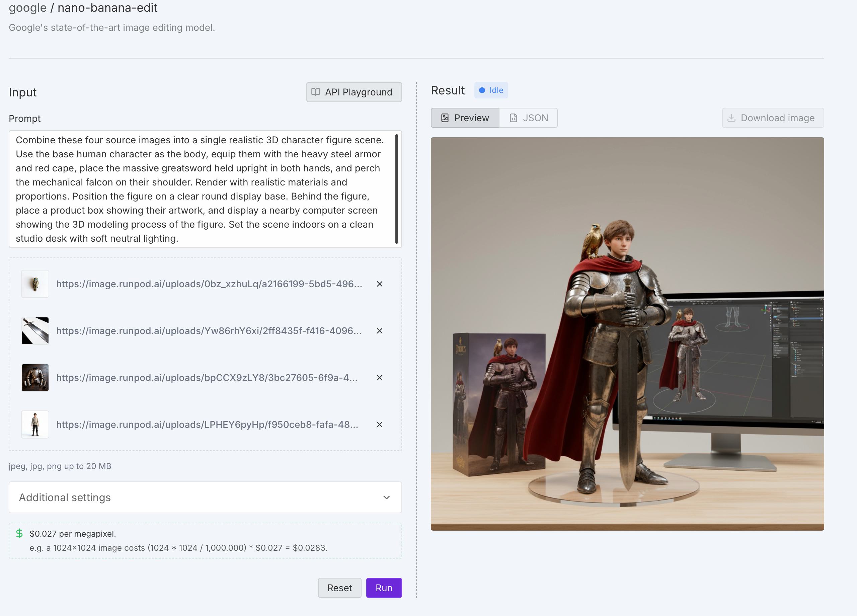The height and width of the screenshot is (616, 857).
Task: Switch to the JSON tab
Action: (528, 118)
